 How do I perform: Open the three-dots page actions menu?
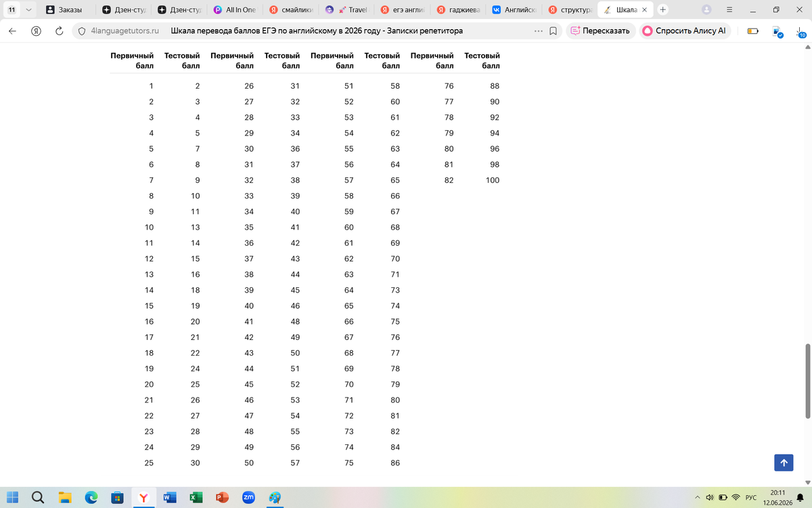tap(538, 30)
